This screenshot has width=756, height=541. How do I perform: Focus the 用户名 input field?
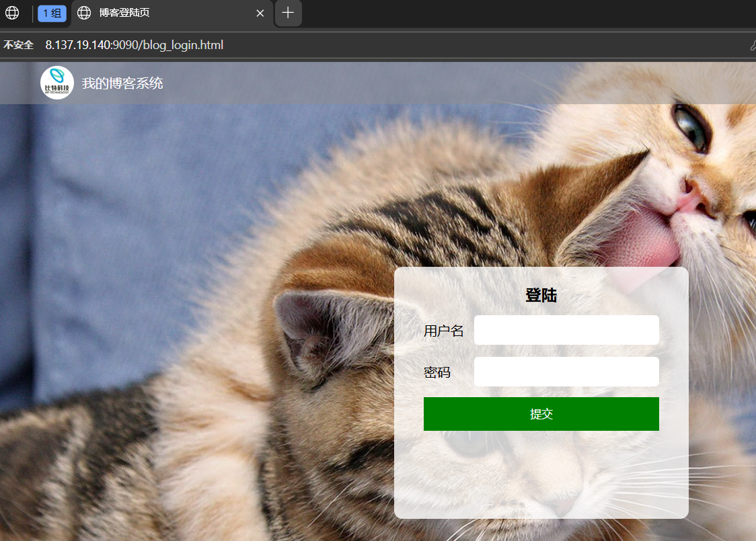tap(566, 330)
